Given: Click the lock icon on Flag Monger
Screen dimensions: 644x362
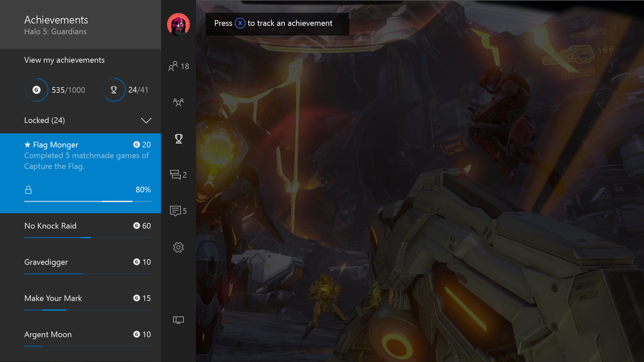Looking at the screenshot, I should (29, 190).
